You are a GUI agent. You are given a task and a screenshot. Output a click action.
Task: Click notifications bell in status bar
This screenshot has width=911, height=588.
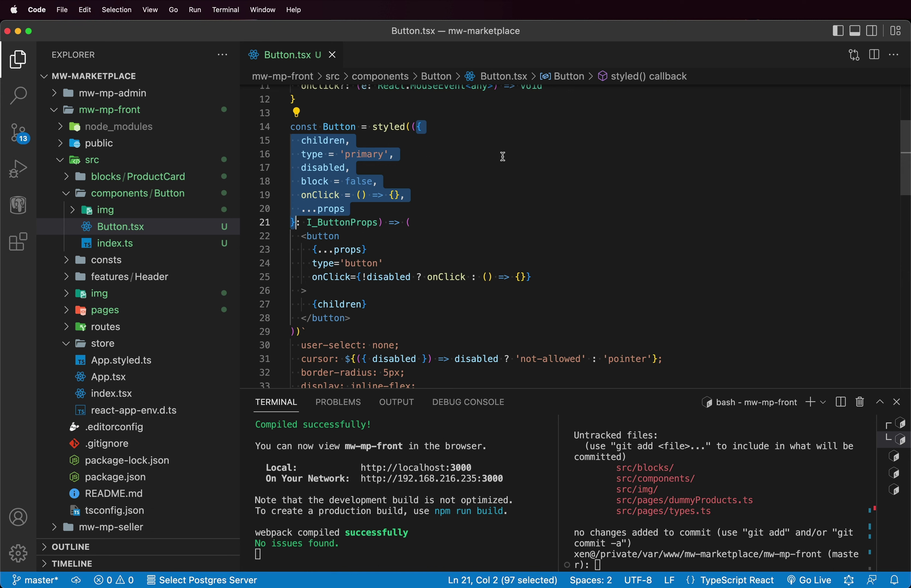[x=895, y=580]
